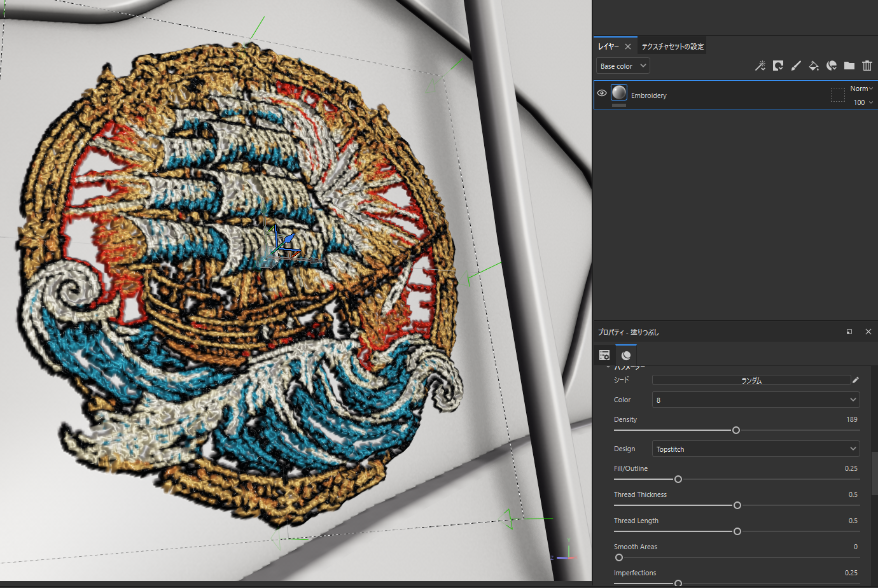Collapse the parameters section chevron
Screen dimensions: 878x588
tap(608, 367)
